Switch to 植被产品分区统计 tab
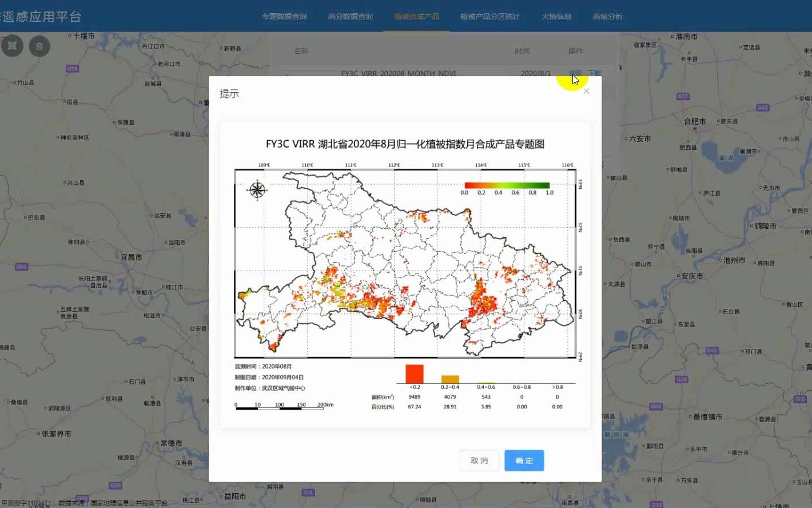The height and width of the screenshot is (508, 812). [x=490, y=17]
